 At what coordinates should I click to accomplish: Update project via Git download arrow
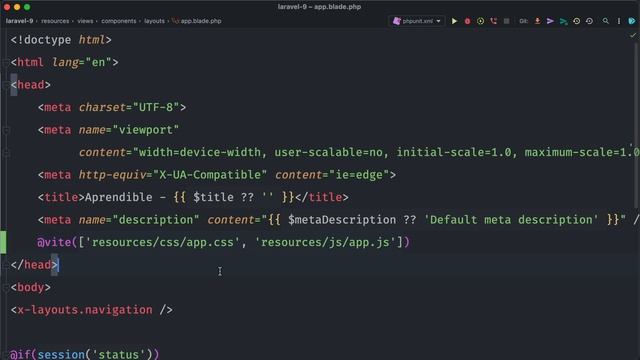(538, 21)
